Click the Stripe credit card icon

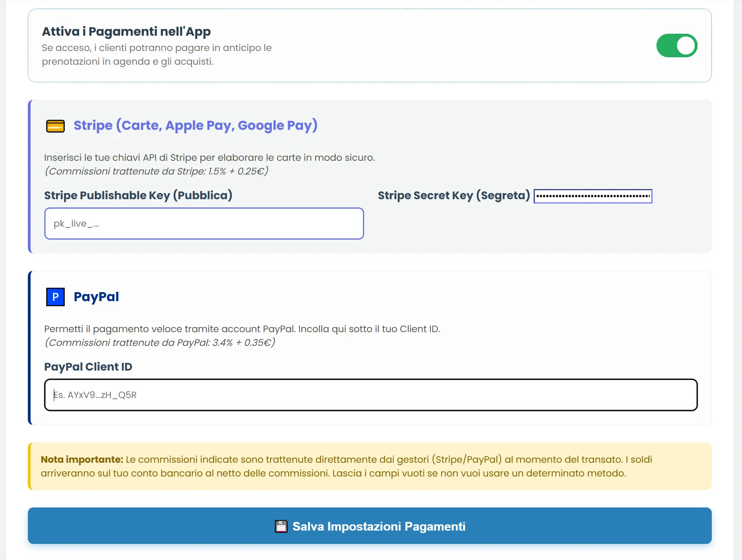tap(55, 126)
